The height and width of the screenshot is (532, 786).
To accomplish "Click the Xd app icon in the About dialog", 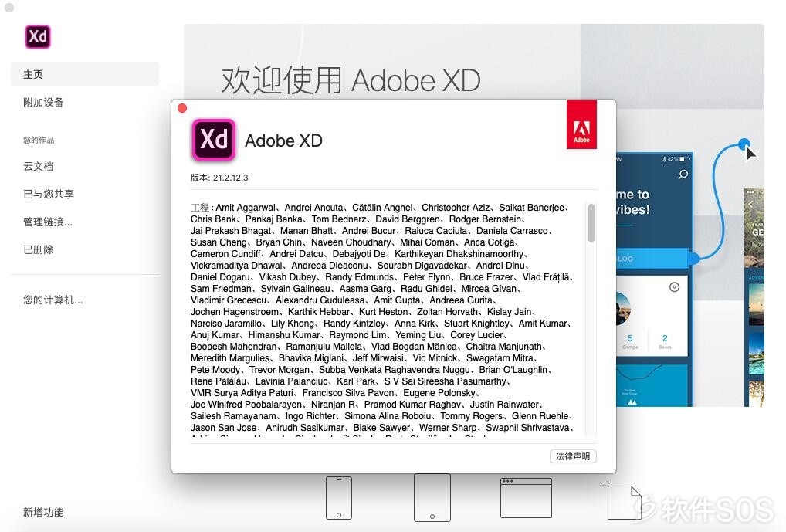I will 214,140.
